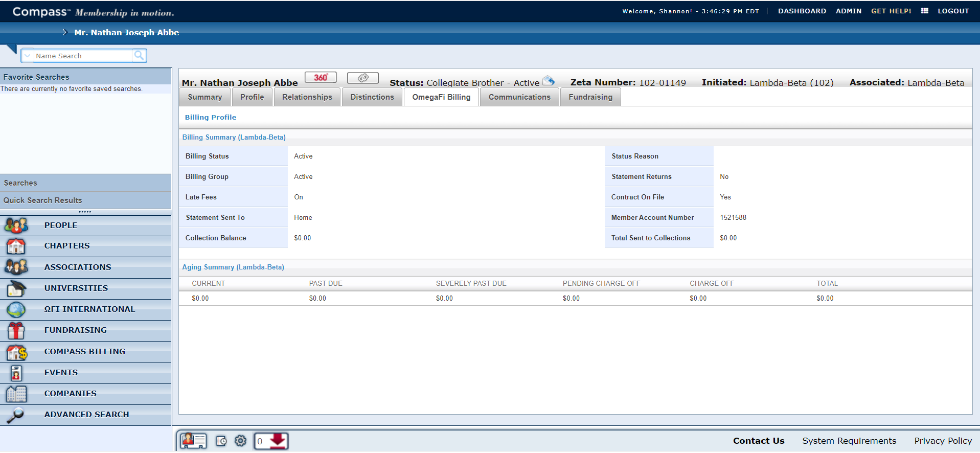Screen dimensions: 980x453
Task: Click the Associations group icon
Action: pos(16,267)
